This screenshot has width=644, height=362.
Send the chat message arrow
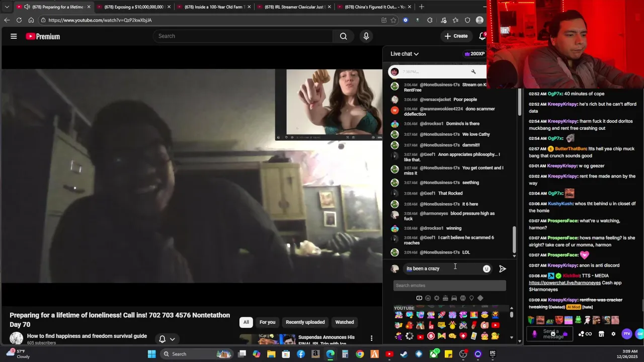502,268
